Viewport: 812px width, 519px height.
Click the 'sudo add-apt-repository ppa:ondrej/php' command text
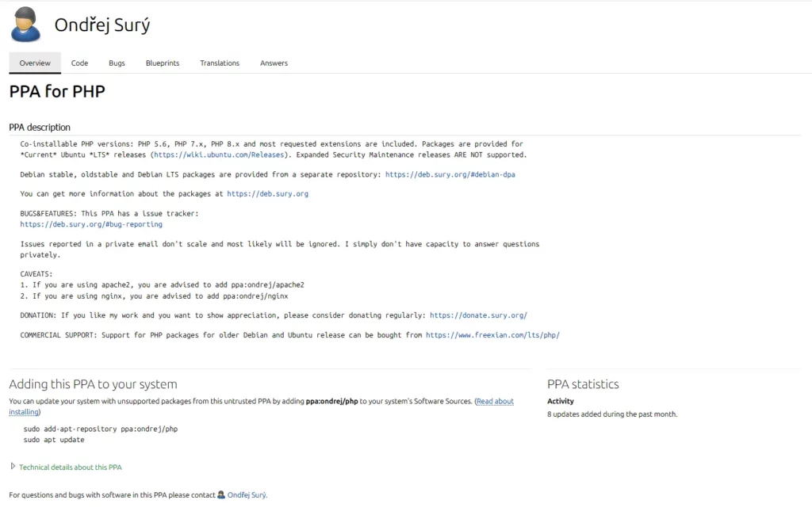pyautogui.click(x=99, y=429)
